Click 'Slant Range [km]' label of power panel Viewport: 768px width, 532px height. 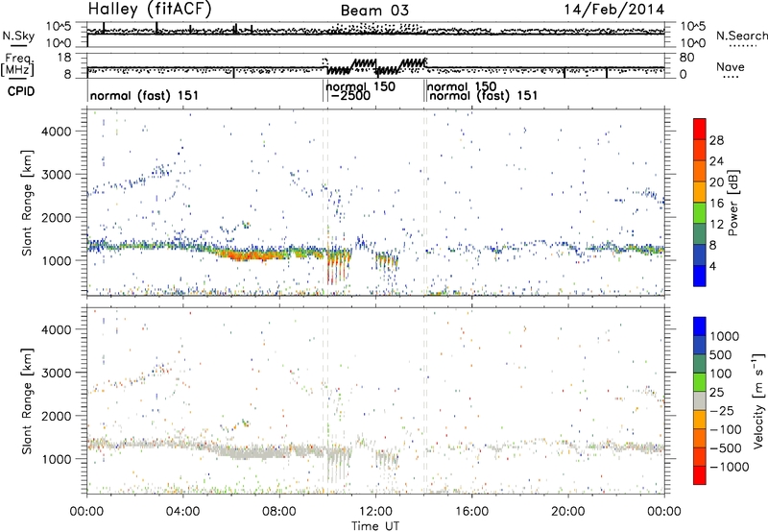coord(28,203)
